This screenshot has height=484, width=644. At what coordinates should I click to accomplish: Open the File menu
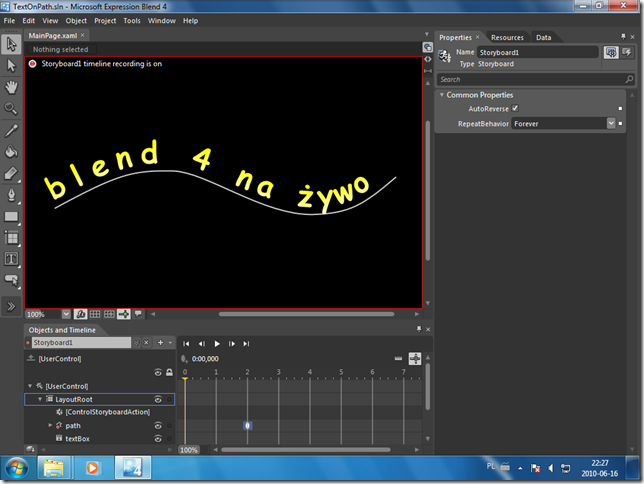tap(9, 21)
